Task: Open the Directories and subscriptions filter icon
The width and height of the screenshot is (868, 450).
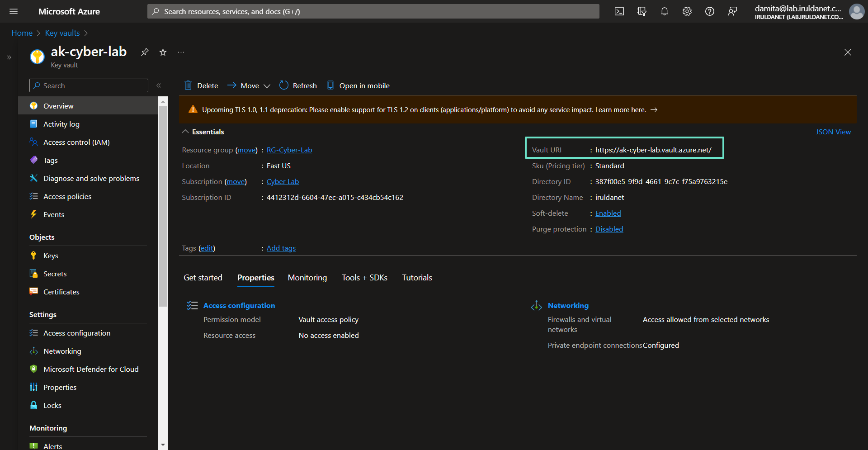Action: (642, 11)
